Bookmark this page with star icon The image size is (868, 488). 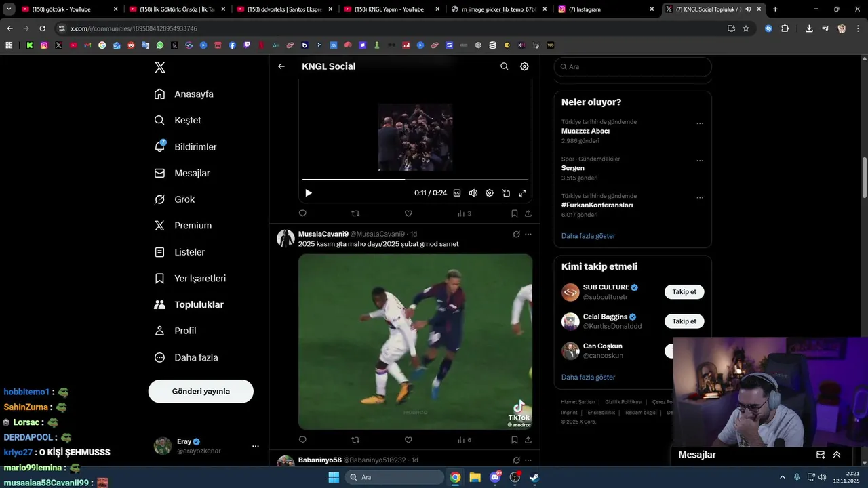pos(746,28)
